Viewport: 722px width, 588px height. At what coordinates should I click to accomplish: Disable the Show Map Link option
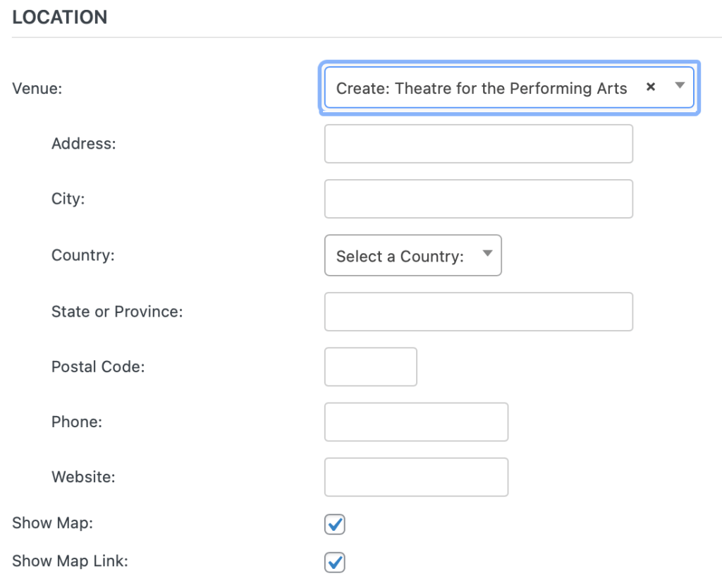(x=334, y=563)
